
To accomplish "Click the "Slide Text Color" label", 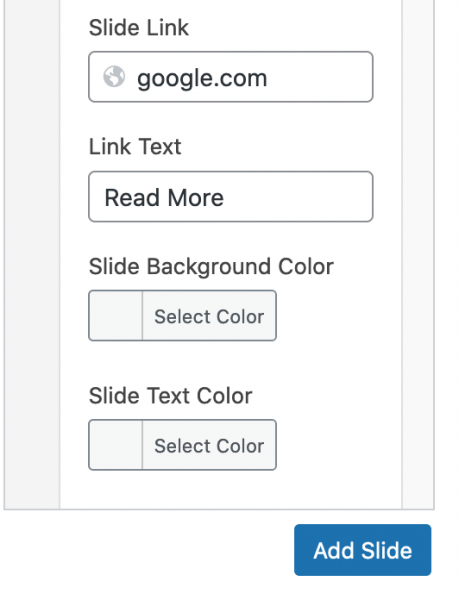I will (171, 395).
